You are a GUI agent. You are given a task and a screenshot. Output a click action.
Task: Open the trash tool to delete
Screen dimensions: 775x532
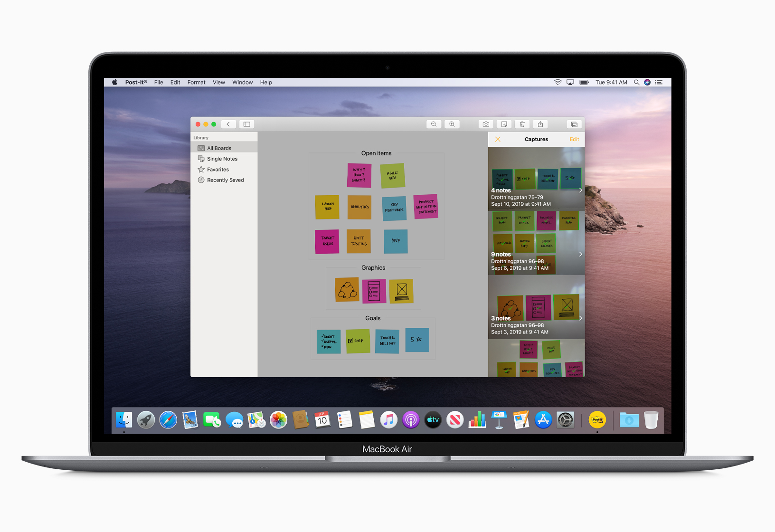522,124
